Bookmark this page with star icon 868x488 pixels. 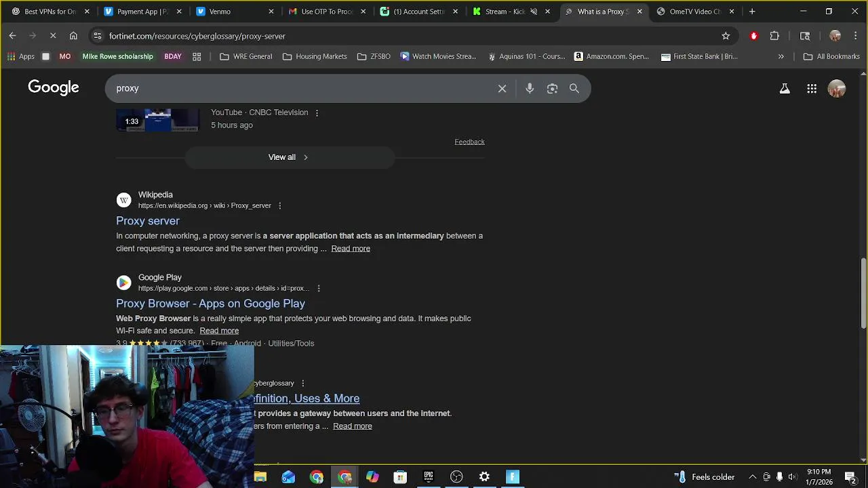pos(726,36)
